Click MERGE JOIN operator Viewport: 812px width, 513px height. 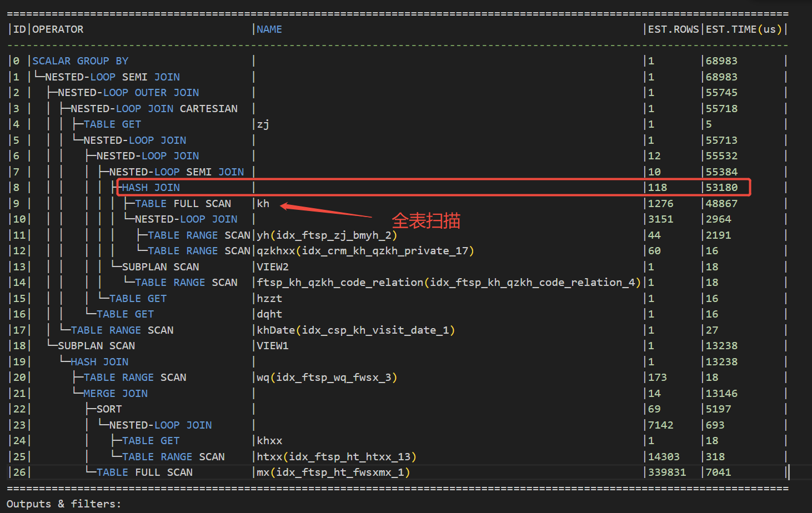point(116,394)
